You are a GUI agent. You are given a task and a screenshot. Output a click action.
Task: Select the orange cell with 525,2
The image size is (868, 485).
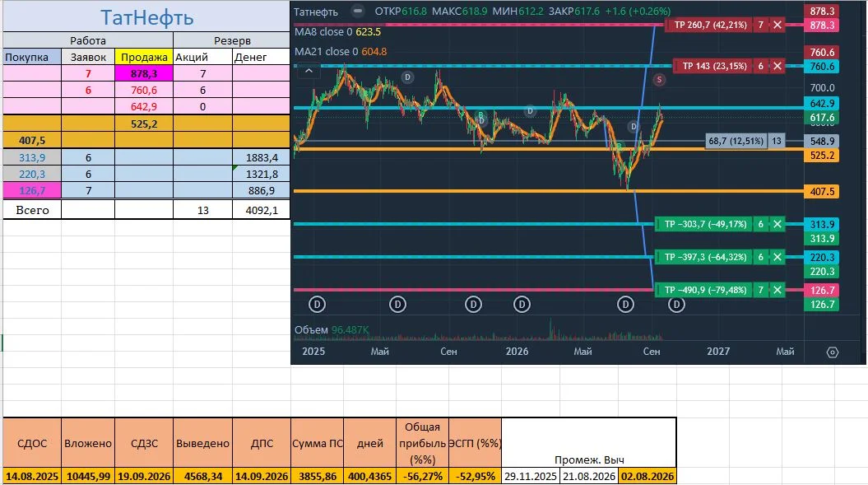[144, 124]
